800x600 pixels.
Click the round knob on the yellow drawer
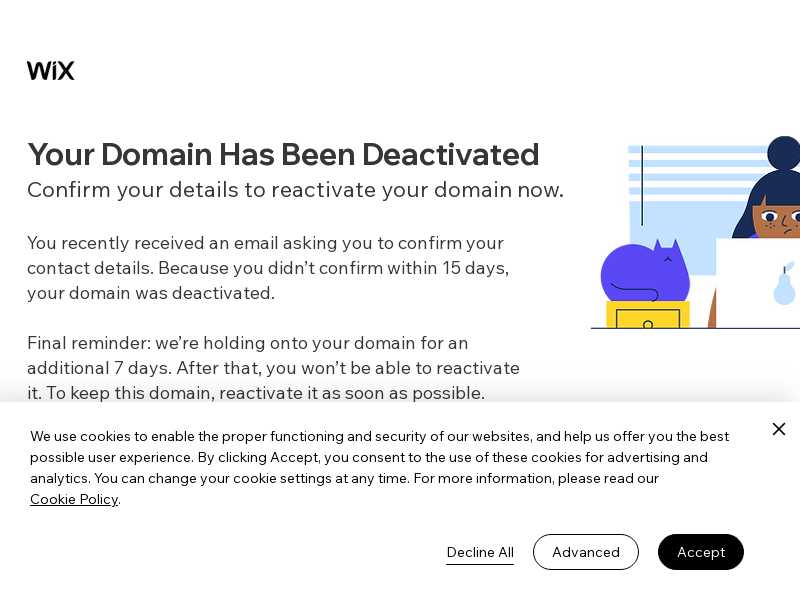point(648,324)
